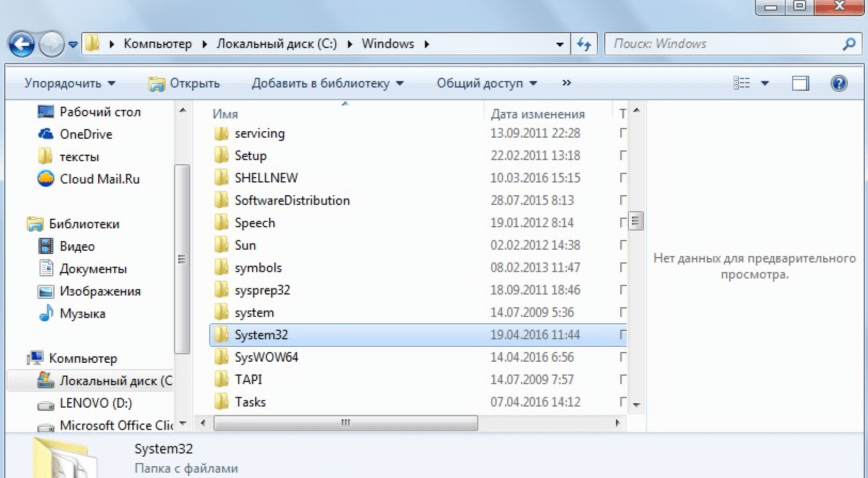Click the change view icon in toolbar
The width and height of the screenshot is (868, 478).
click(741, 83)
